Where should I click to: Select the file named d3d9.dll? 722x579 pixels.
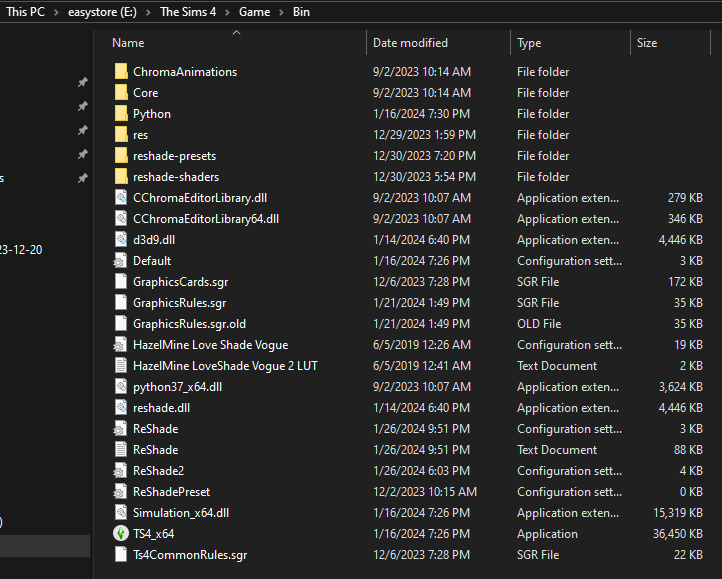coord(154,240)
